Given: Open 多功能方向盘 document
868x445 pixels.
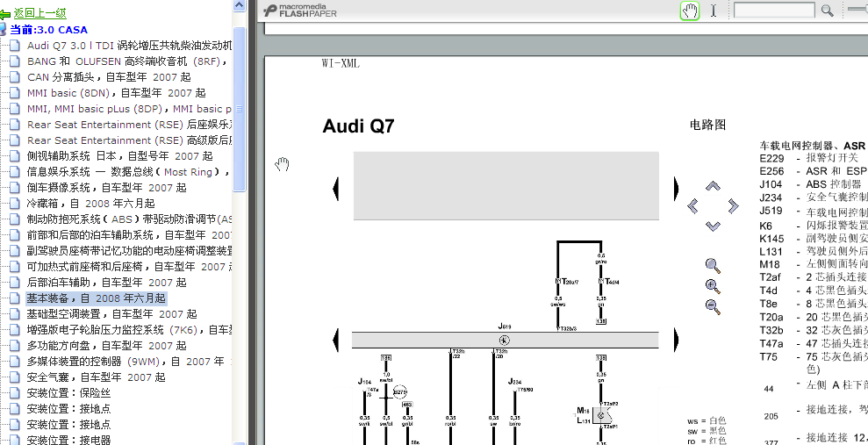Looking at the screenshot, I should pyautogui.click(x=107, y=345).
